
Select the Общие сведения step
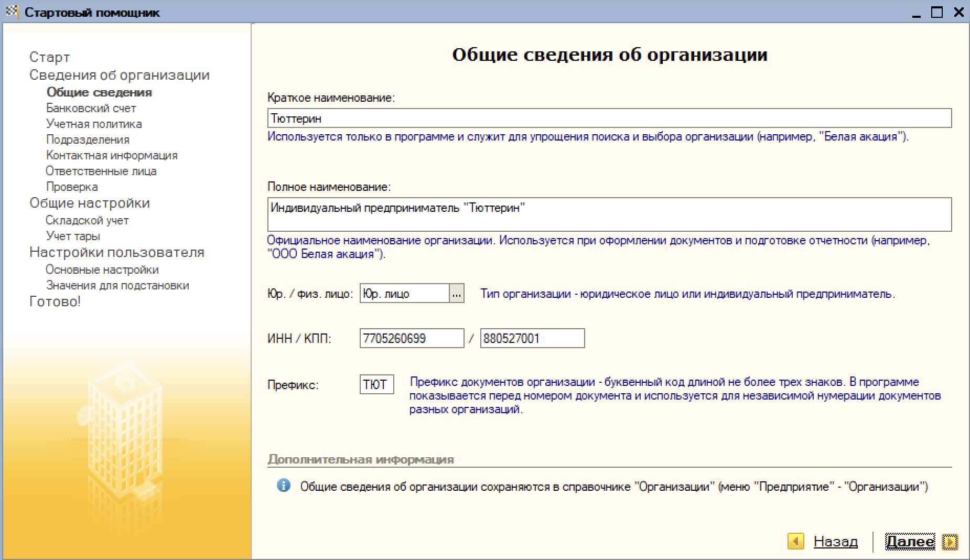(x=99, y=92)
